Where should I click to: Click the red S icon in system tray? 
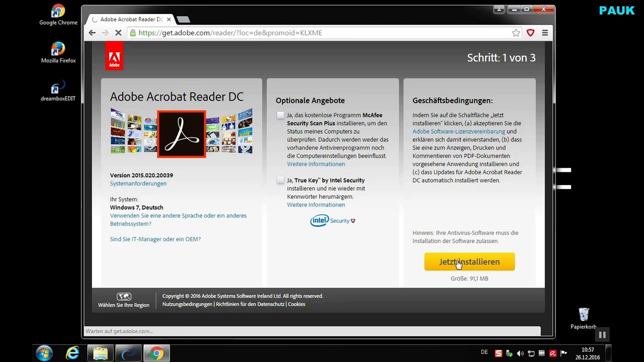coord(498,353)
